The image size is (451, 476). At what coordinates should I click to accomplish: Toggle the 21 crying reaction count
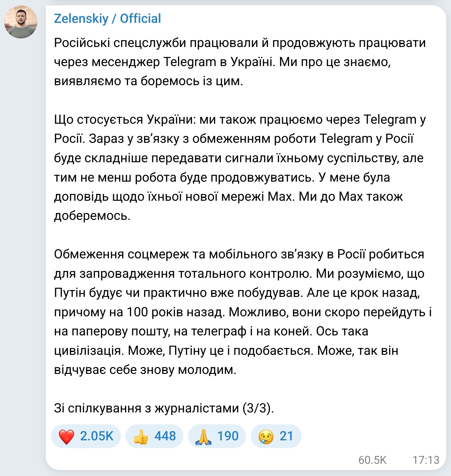click(286, 436)
